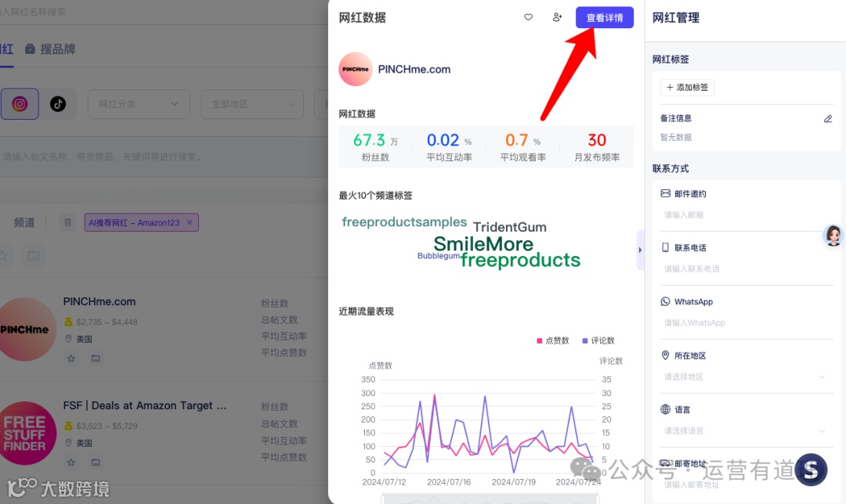Viewport: 846px width, 504px height.
Task: Click the 联系电话 phone icon
Action: pyautogui.click(x=665, y=247)
